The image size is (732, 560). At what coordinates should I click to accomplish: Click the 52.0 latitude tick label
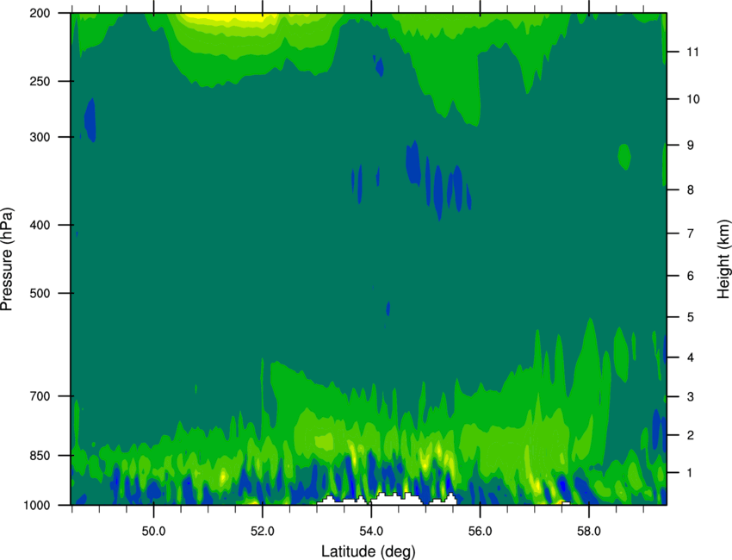[263, 532]
